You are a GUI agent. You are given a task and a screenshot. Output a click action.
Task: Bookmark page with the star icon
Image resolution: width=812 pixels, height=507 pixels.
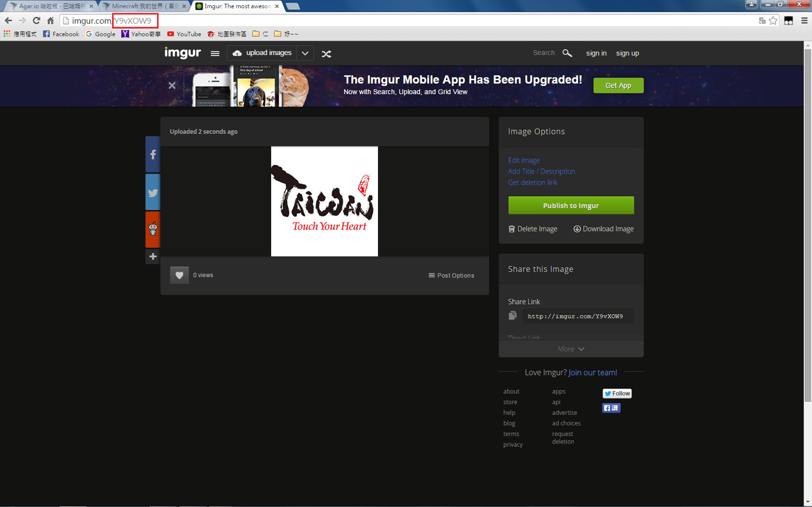coord(773,21)
